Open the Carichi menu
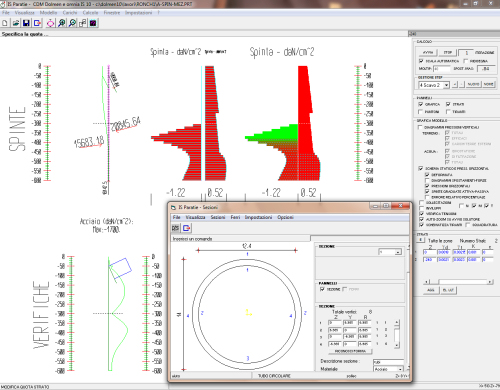Viewport: 500px width, 390px height. tap(70, 13)
